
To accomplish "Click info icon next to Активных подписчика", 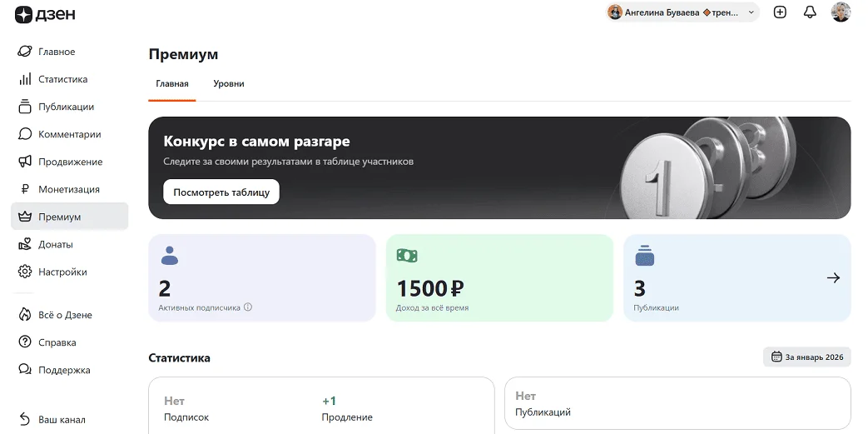I will [248, 307].
